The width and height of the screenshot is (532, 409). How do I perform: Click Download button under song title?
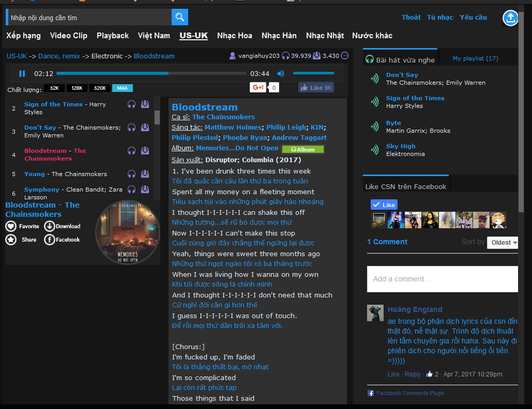63,226
